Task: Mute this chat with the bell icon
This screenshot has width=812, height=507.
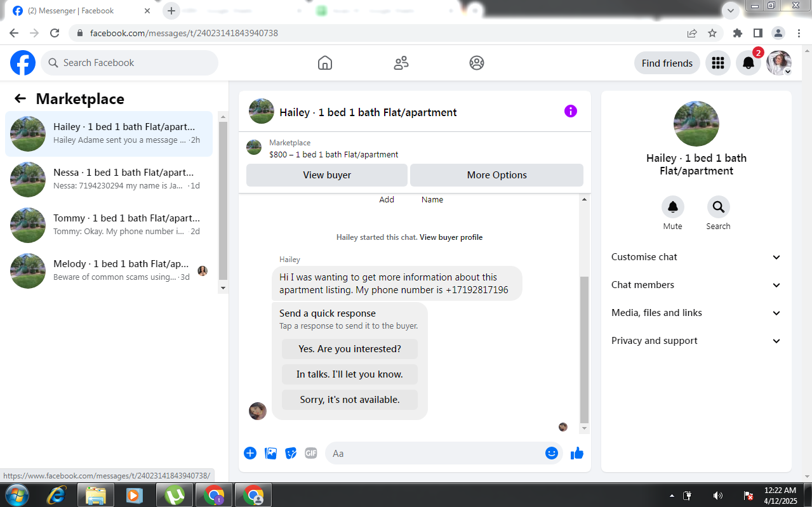Action: (673, 207)
